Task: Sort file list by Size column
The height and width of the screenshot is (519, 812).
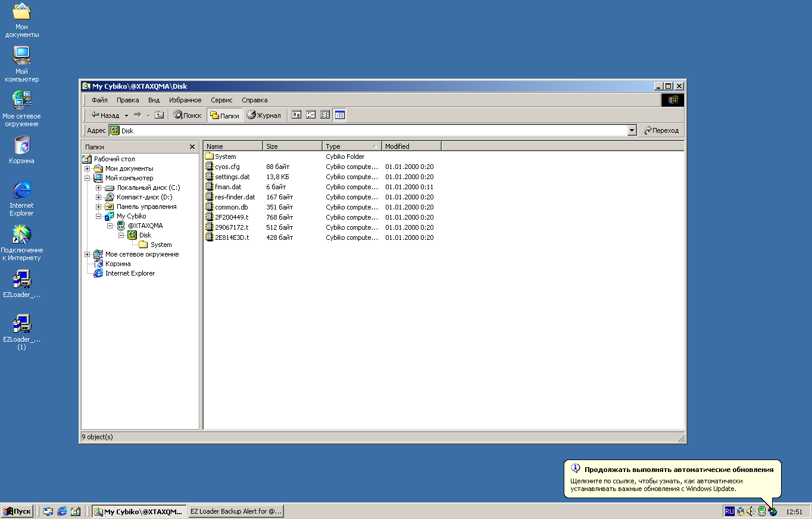Action: 292,146
